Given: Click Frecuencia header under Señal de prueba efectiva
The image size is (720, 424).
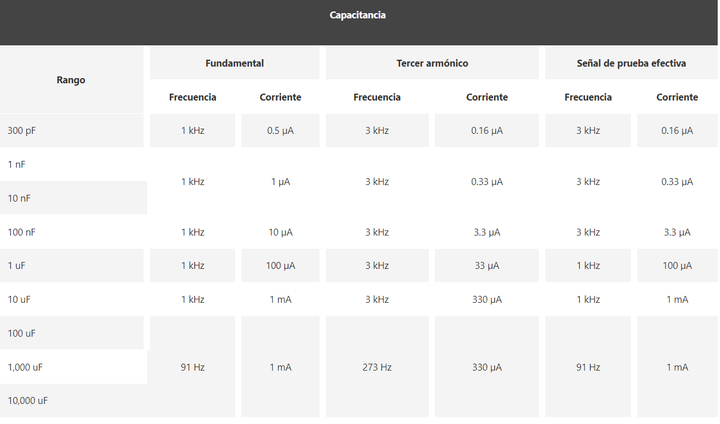Looking at the screenshot, I should click(588, 97).
